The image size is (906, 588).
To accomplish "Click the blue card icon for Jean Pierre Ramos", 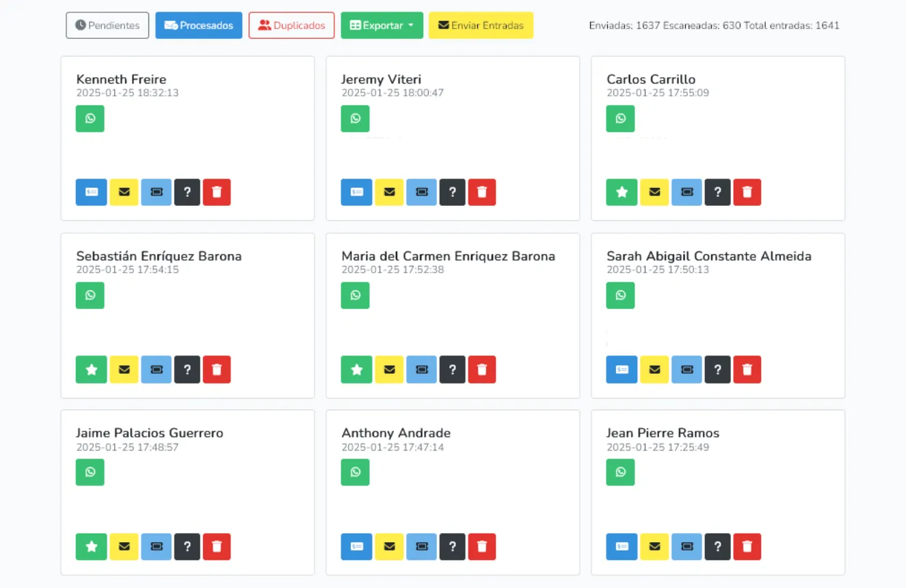I will pos(621,546).
